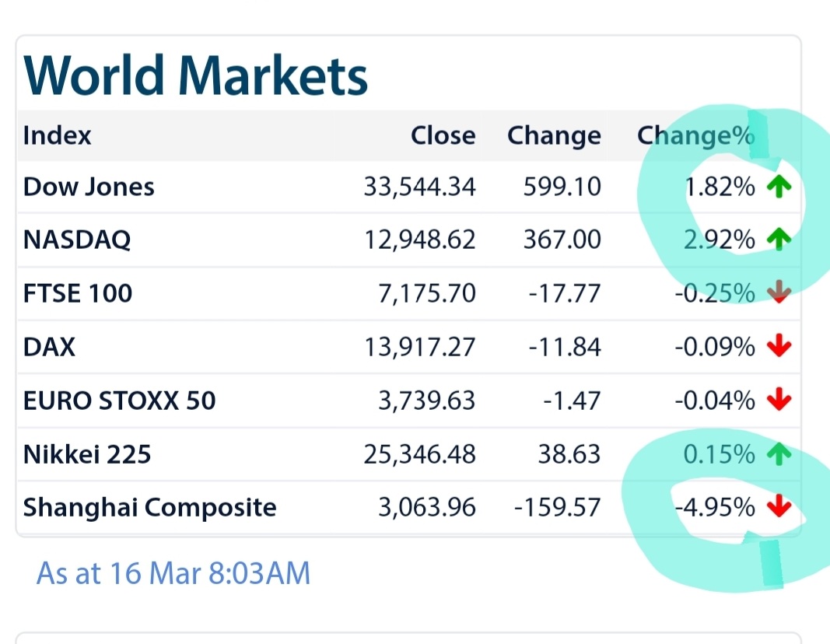Open the Nikkei 225 index entry
This screenshot has width=830, height=644.
point(87,454)
